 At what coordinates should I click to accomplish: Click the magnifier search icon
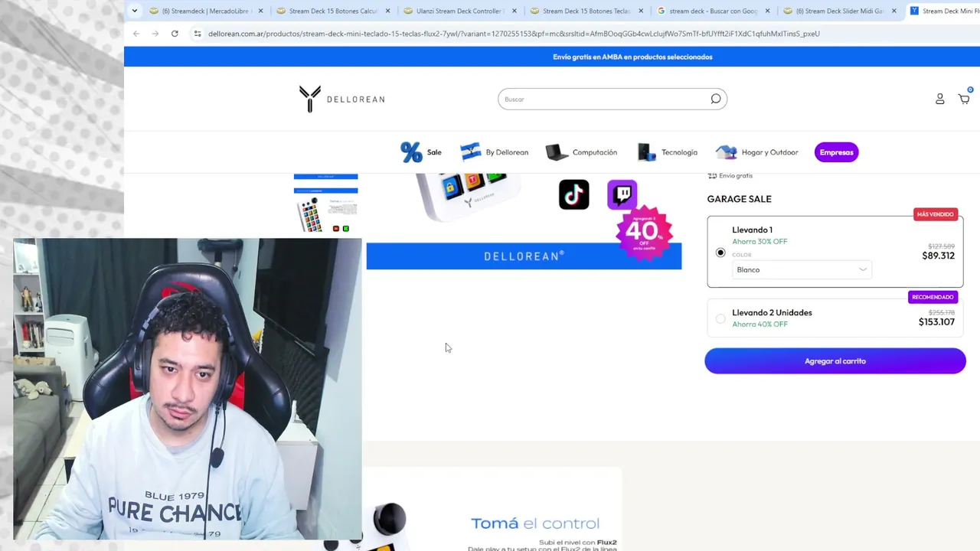[x=715, y=99]
